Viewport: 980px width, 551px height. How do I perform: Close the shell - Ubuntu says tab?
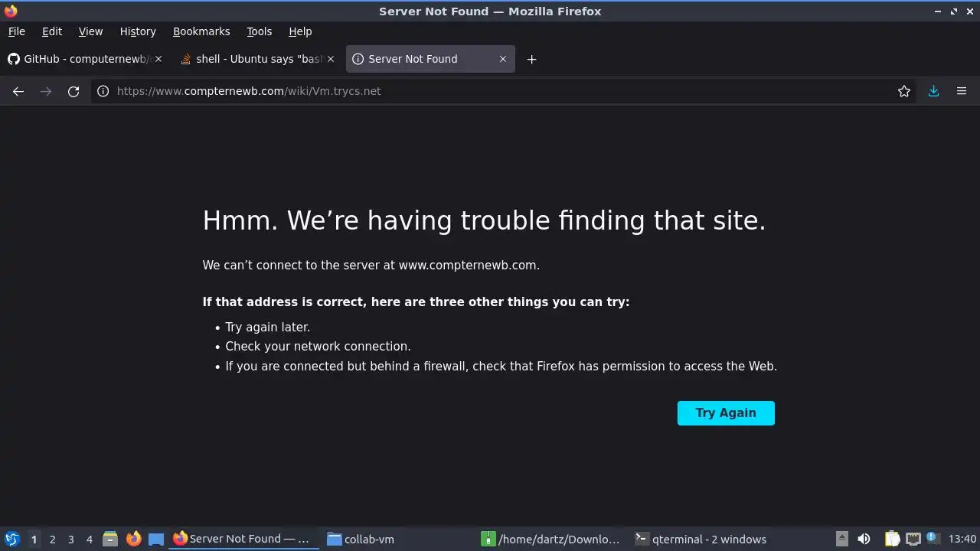(x=331, y=59)
